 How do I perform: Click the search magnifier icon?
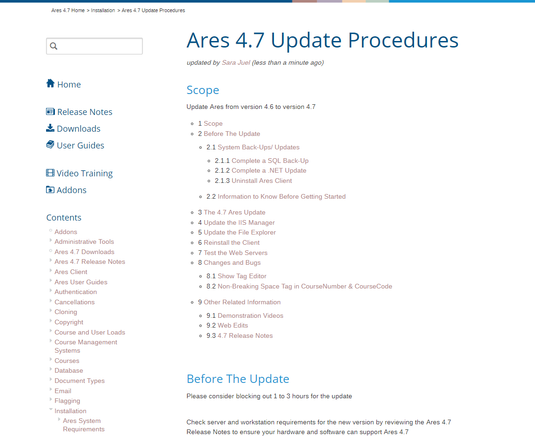coord(54,46)
